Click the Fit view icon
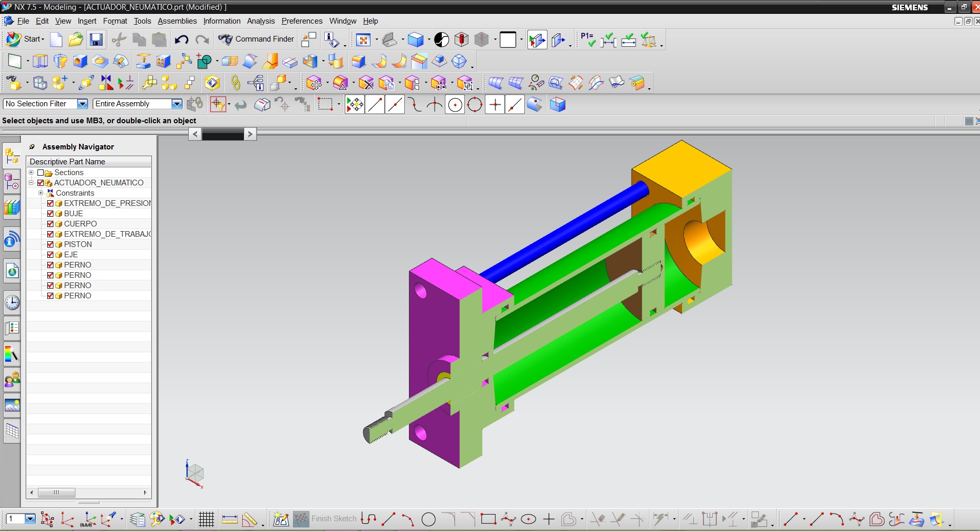This screenshot has width=980, height=531. (363, 40)
